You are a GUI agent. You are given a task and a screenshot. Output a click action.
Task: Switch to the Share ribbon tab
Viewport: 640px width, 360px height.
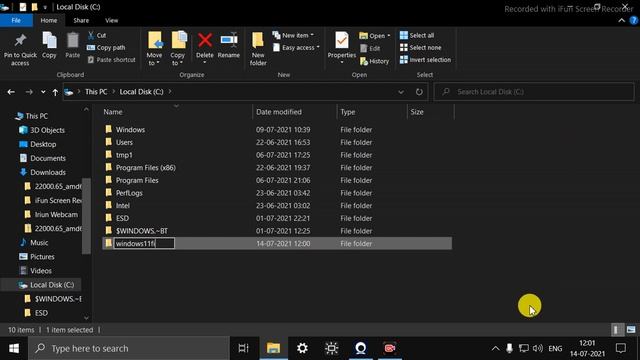point(81,20)
